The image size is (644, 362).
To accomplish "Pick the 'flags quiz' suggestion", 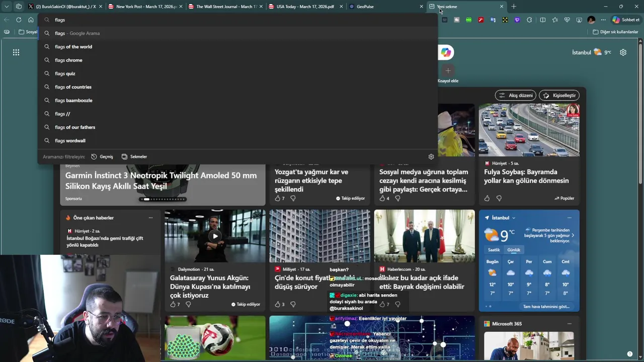I will tap(237, 73).
